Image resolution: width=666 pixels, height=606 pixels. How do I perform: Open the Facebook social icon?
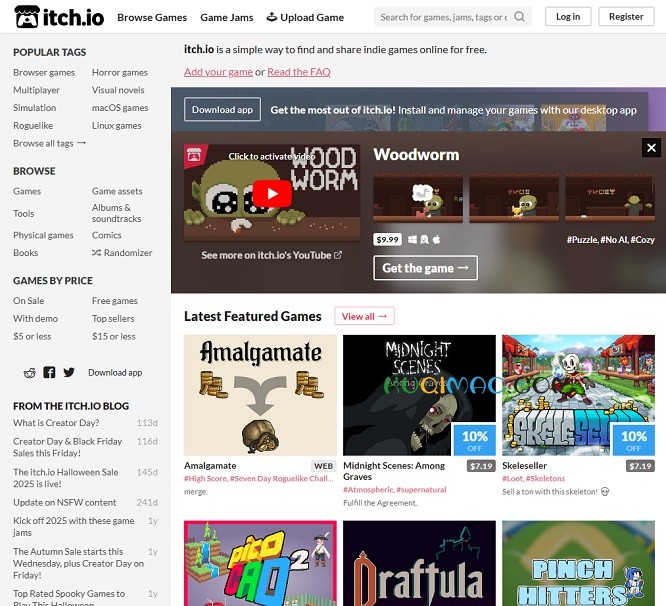tap(49, 372)
